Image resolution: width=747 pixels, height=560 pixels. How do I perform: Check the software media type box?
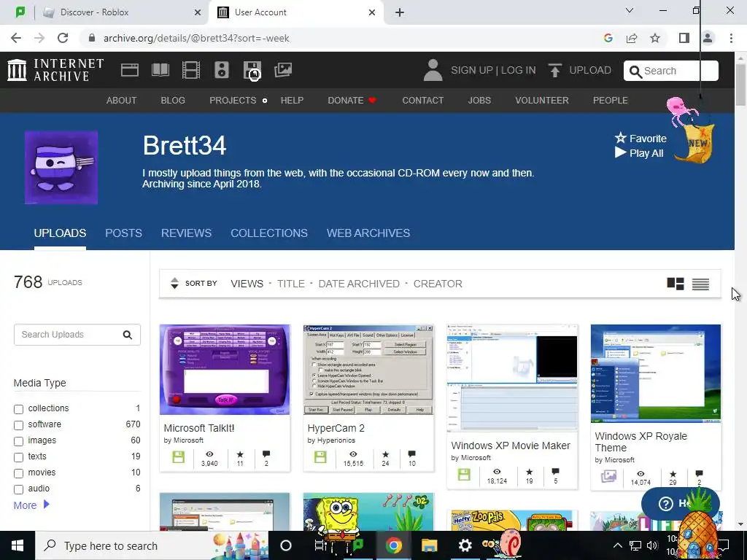tap(18, 425)
